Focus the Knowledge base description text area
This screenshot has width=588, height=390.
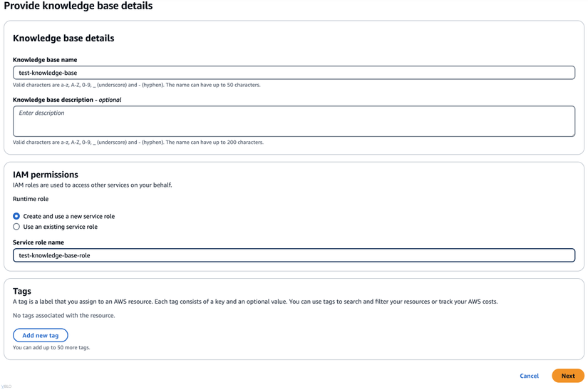(x=294, y=121)
